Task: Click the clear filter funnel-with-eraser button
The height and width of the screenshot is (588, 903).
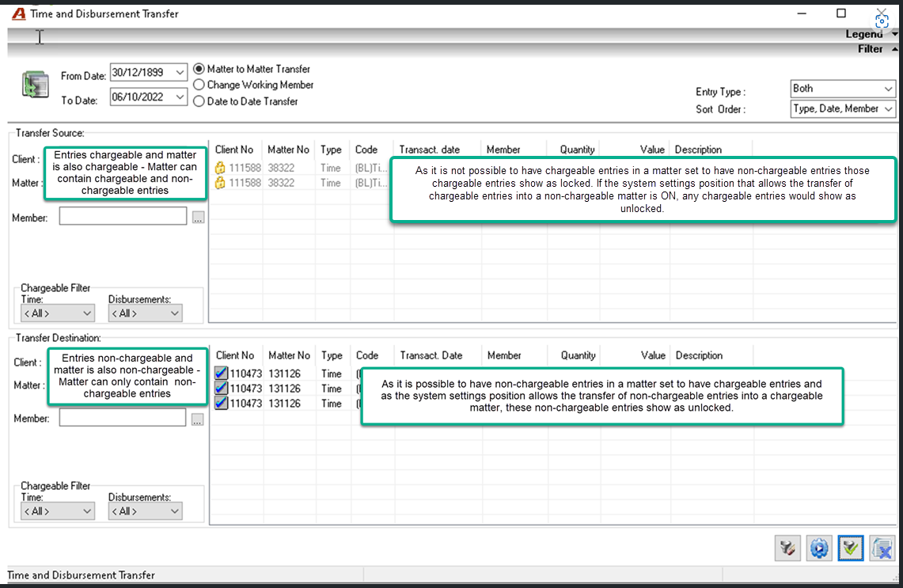Action: click(787, 548)
